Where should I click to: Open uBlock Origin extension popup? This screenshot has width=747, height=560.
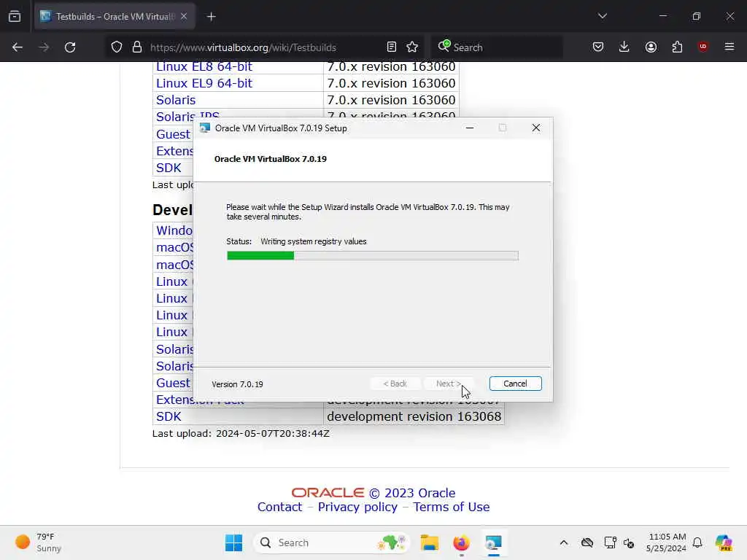tap(703, 47)
